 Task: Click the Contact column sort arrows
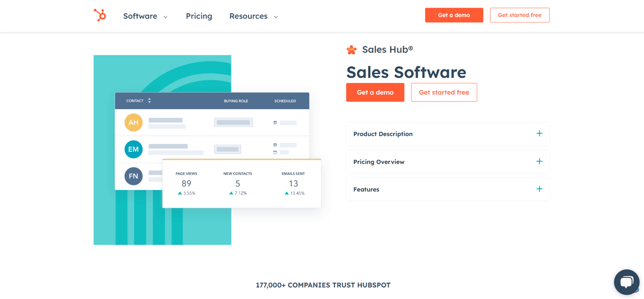(150, 101)
